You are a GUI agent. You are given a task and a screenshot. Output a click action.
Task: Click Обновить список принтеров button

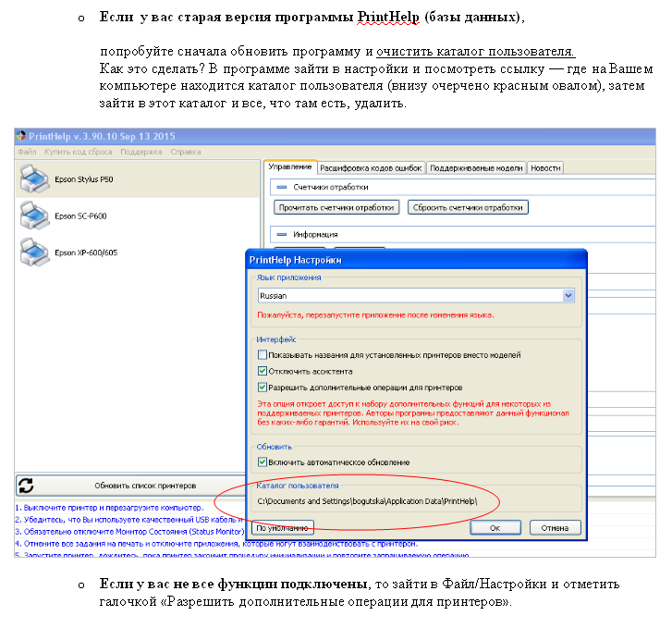coord(131,486)
